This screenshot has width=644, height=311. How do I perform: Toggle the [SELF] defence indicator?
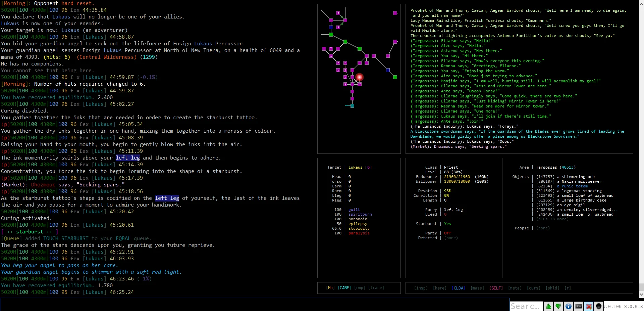coord(496,288)
